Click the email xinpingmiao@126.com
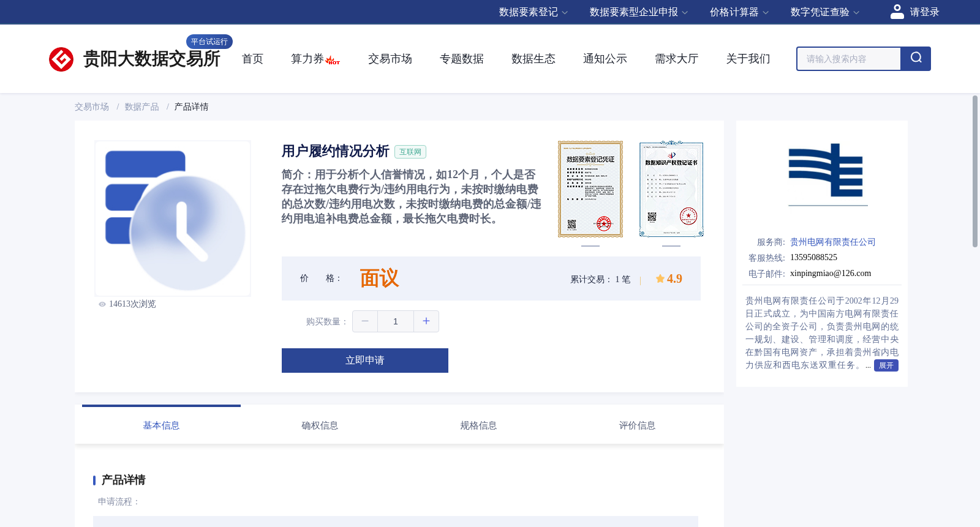 (831, 274)
